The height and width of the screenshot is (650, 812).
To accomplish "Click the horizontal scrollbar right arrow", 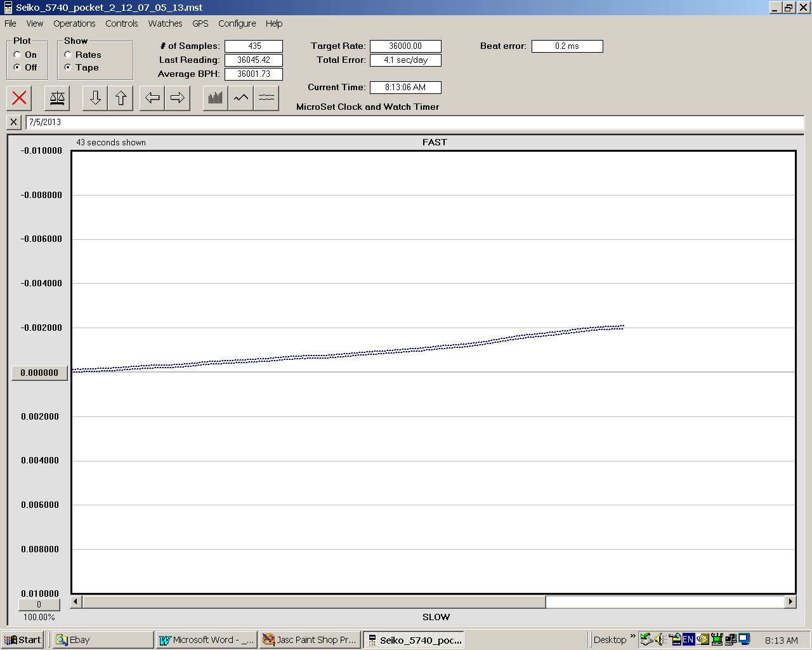I will coord(790,601).
